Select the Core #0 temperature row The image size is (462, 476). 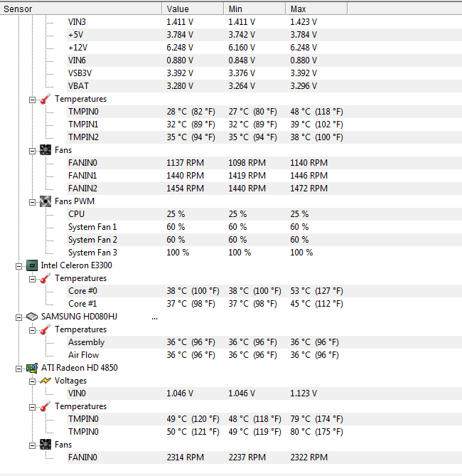pos(264,291)
